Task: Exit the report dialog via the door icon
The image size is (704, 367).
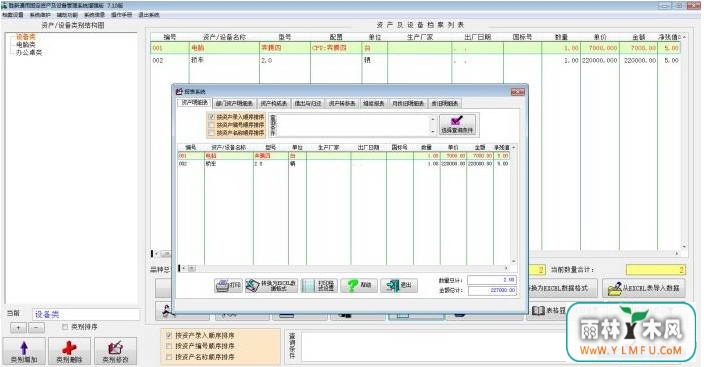Action: tap(399, 285)
